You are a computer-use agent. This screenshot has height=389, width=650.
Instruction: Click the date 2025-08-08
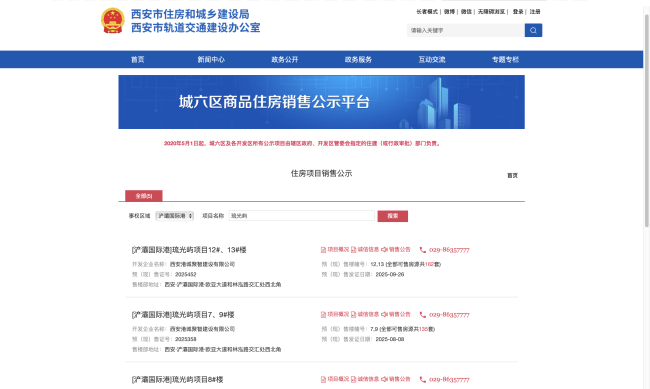(x=390, y=339)
